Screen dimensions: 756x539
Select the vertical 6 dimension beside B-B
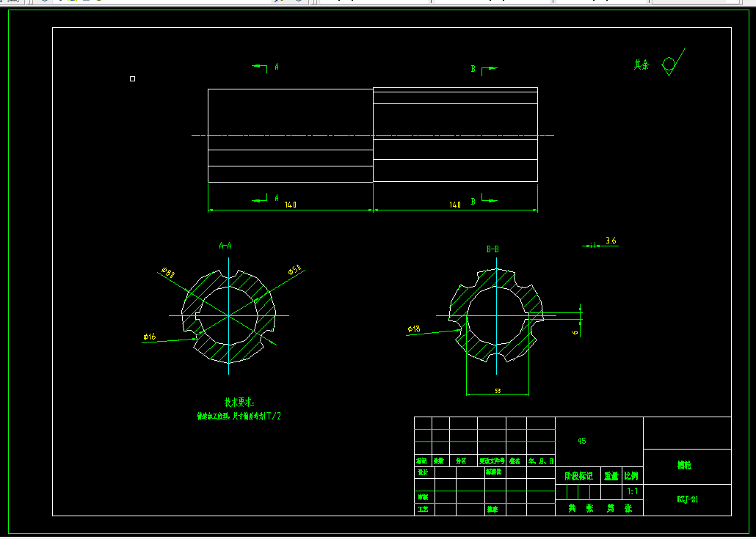575,332
